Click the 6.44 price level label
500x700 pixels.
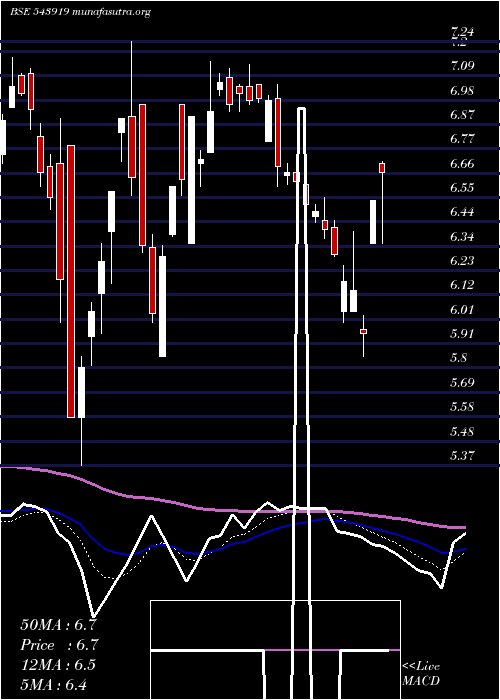click(x=462, y=212)
